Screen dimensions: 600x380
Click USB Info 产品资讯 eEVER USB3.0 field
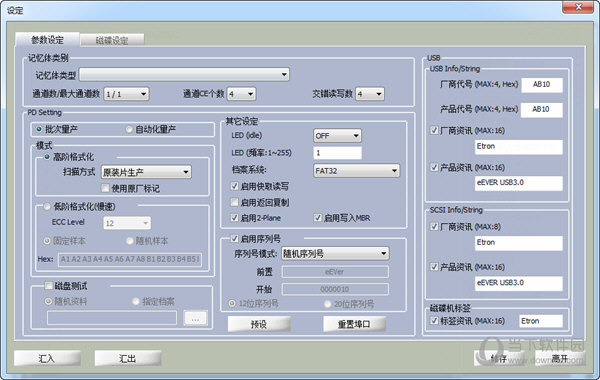(518, 183)
